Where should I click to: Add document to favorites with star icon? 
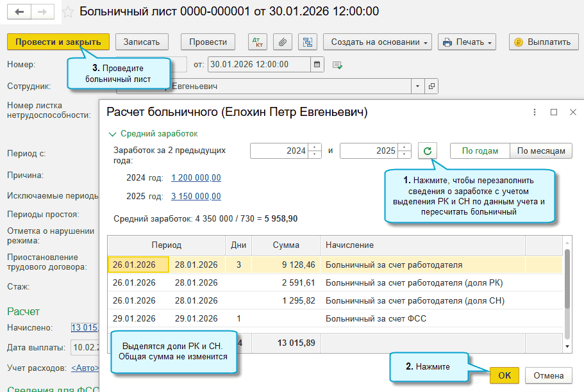[68, 12]
